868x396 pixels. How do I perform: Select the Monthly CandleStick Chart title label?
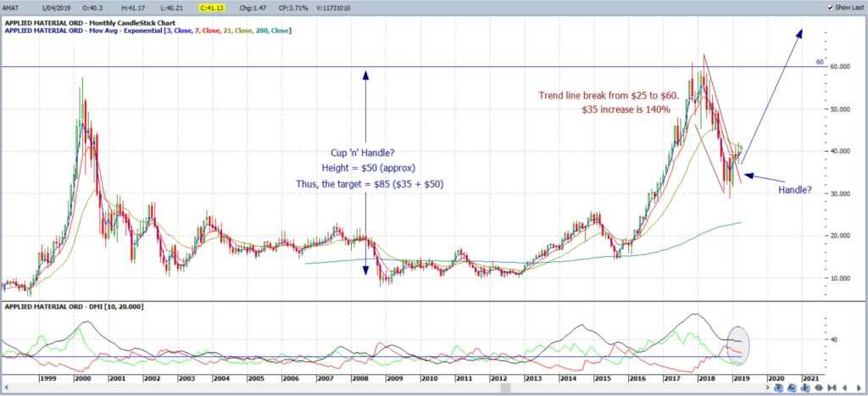[90, 23]
